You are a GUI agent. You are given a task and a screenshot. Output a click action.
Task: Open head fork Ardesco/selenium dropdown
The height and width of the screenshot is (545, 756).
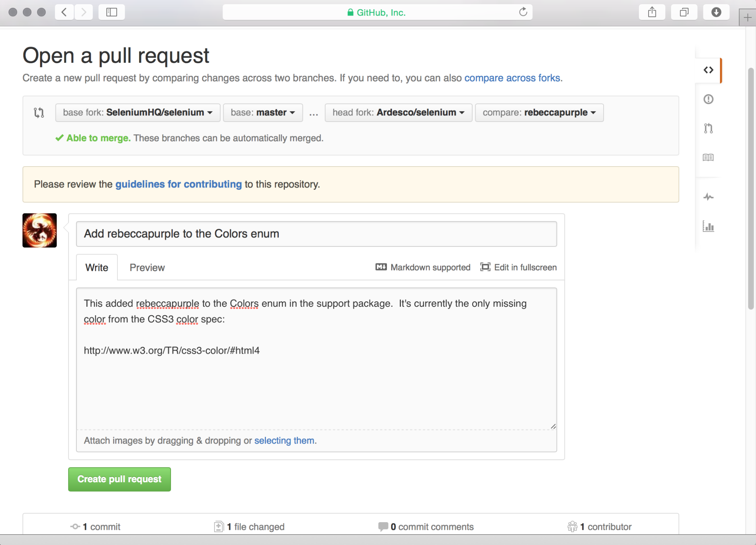pos(399,113)
